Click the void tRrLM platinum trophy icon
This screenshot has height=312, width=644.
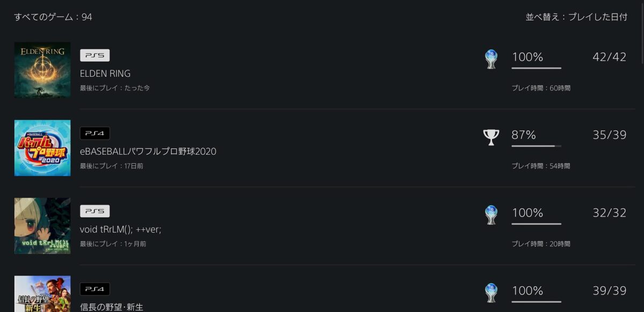[x=491, y=215]
